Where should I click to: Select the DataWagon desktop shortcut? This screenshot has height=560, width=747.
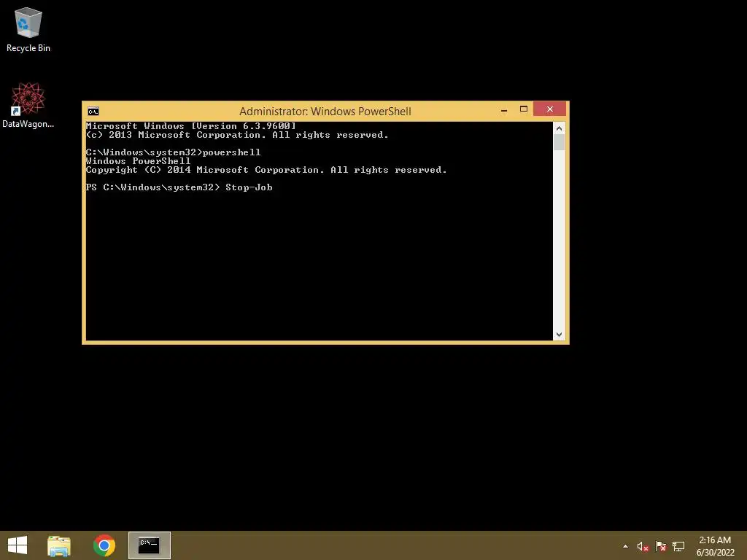coord(28,105)
